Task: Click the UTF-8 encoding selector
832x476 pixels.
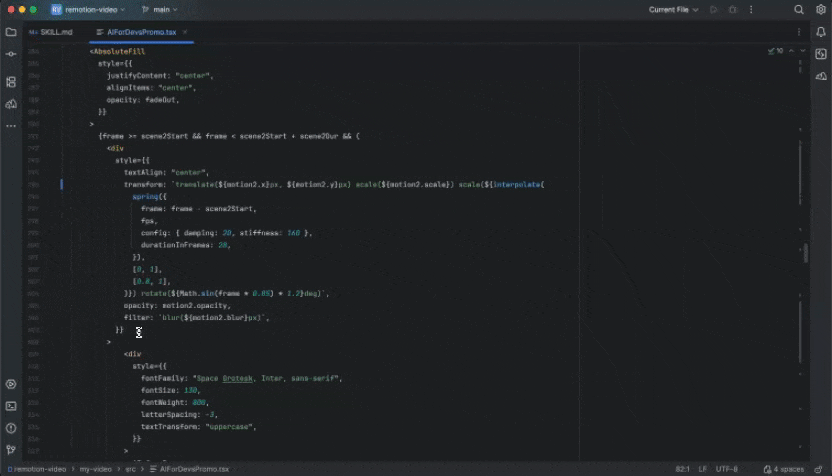Action: pyautogui.click(x=727, y=469)
